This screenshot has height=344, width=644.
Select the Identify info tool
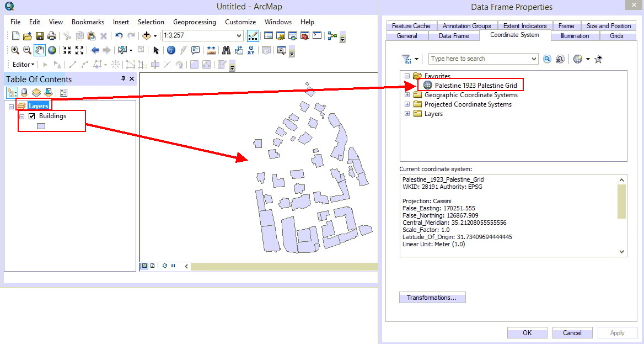click(x=171, y=50)
